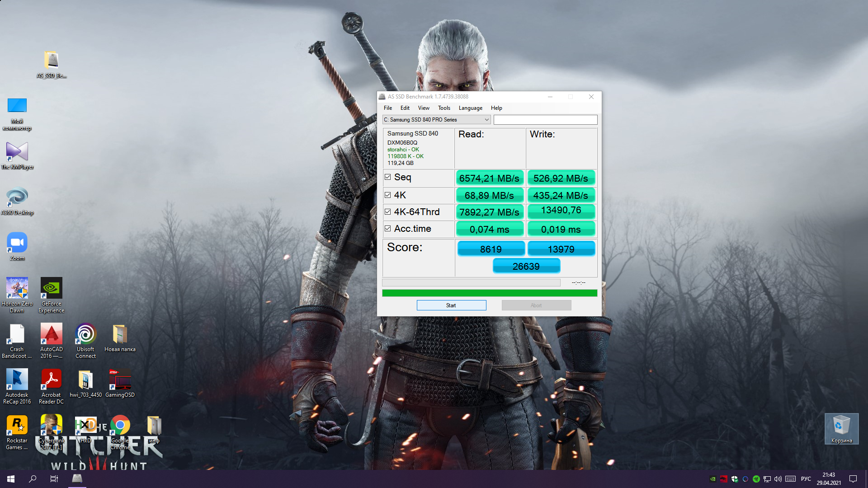
Task: Select the Новая папка folder icon
Action: tap(120, 338)
